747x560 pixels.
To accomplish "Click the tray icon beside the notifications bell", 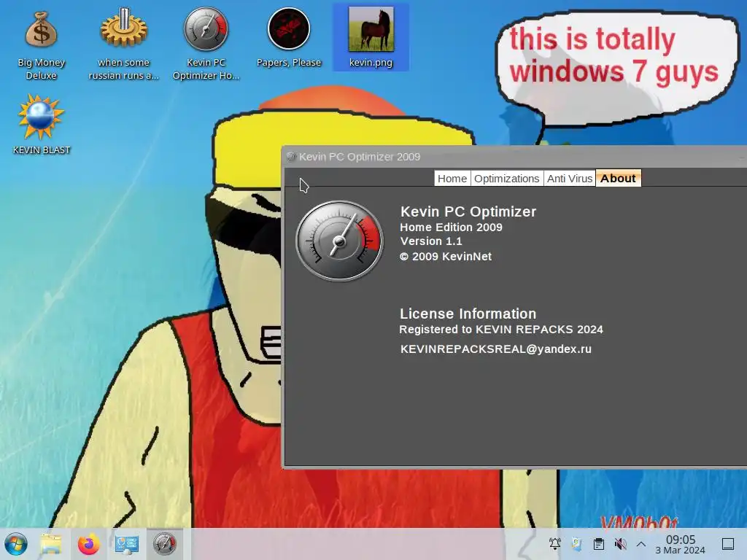I will click(577, 544).
